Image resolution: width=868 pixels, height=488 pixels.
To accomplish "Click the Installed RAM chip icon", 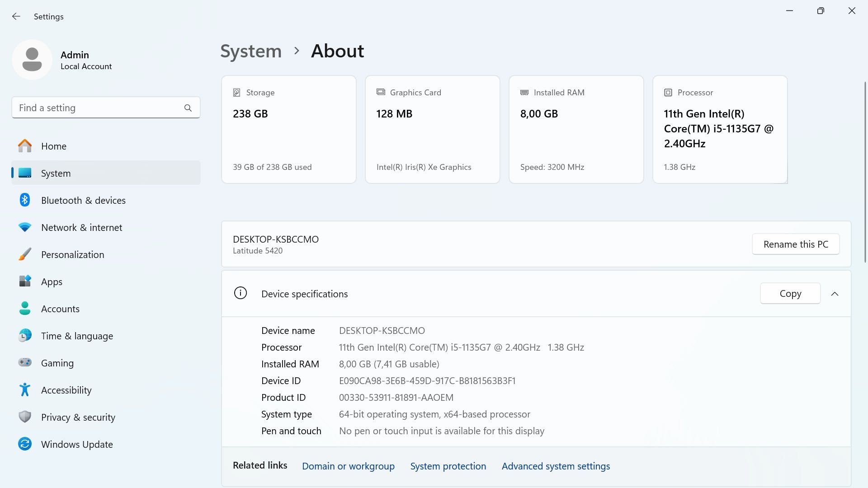I will point(524,92).
